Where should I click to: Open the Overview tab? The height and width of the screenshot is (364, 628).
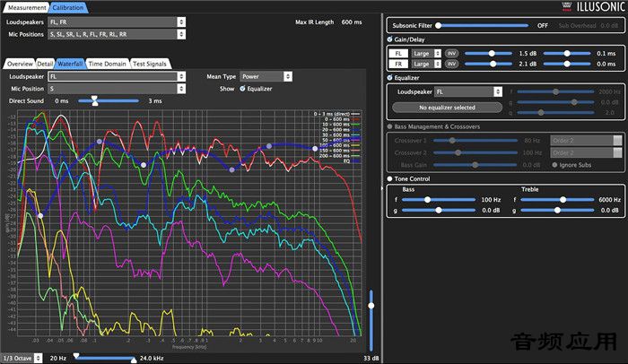point(20,64)
